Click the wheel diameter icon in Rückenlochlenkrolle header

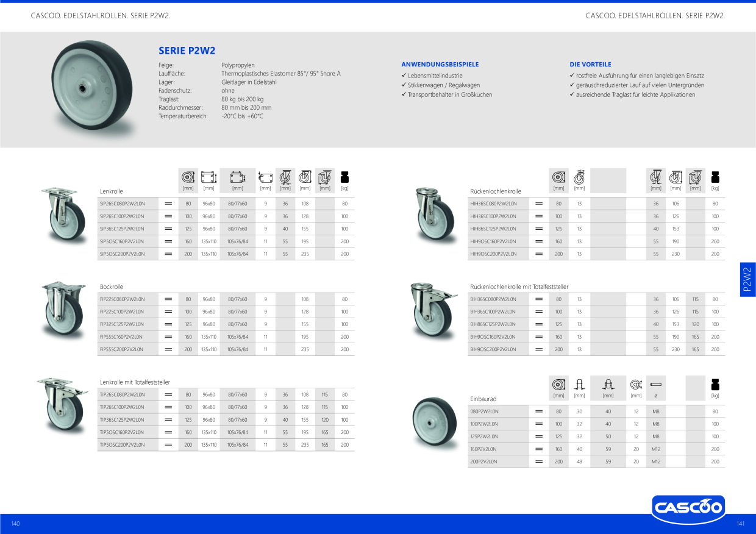558,177
